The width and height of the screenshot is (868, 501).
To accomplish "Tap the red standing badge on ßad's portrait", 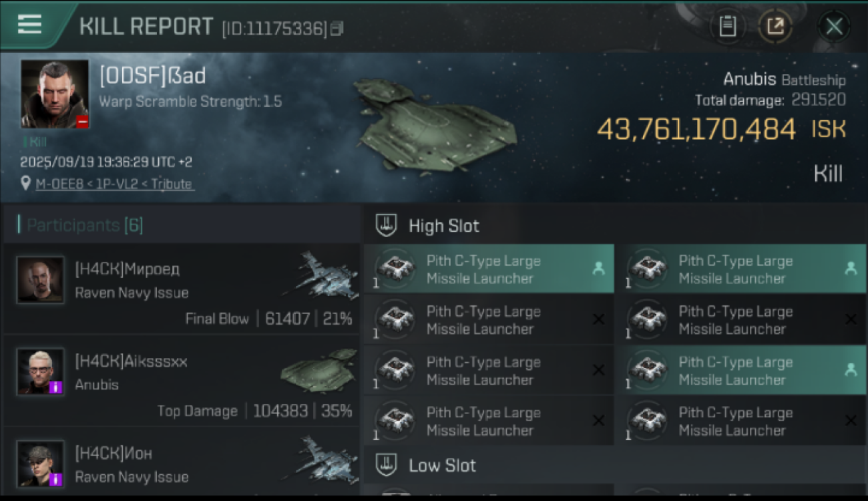I will pos(82,122).
